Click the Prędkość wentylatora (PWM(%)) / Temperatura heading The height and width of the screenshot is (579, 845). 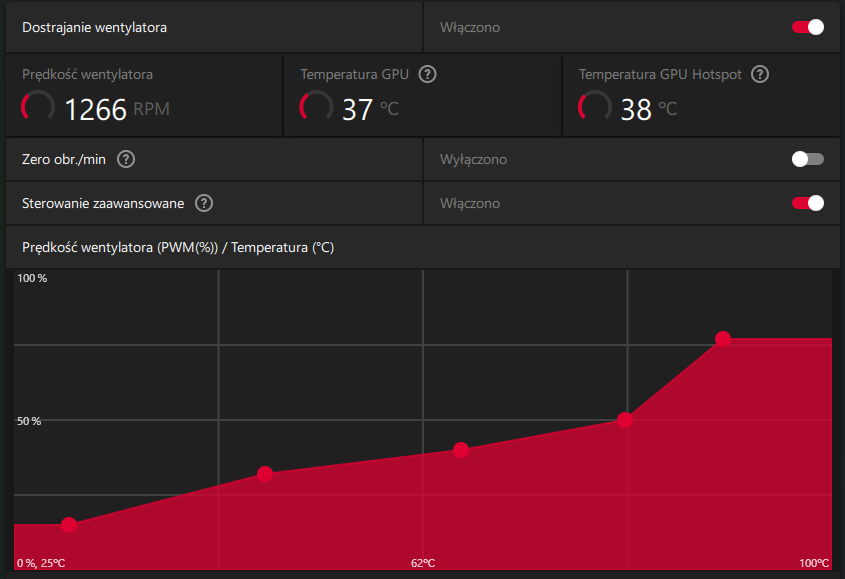(178, 247)
